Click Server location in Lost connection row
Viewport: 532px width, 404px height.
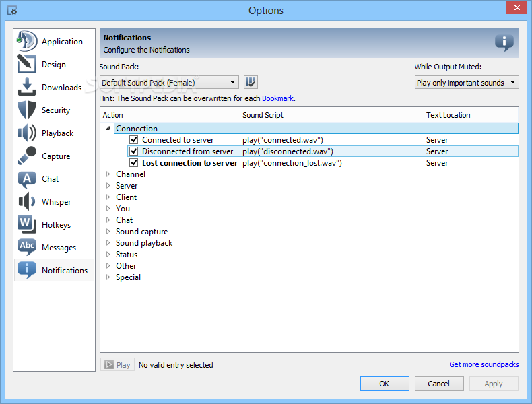click(437, 163)
